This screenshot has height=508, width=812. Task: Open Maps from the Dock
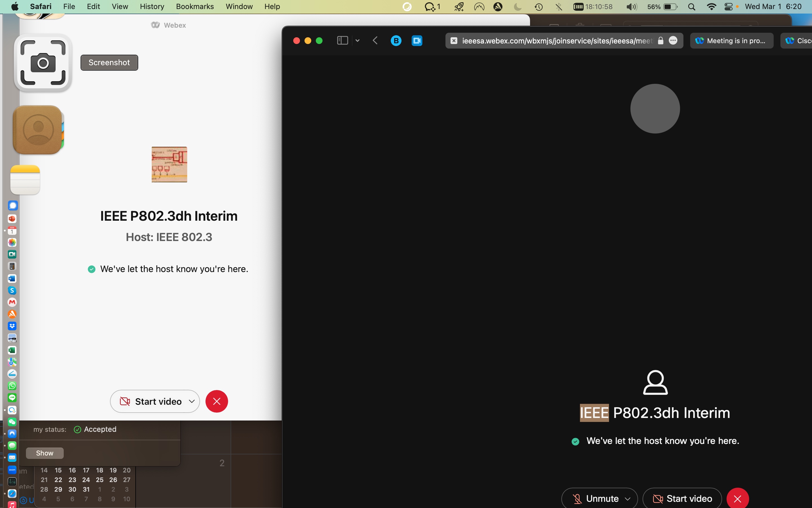[x=12, y=362]
